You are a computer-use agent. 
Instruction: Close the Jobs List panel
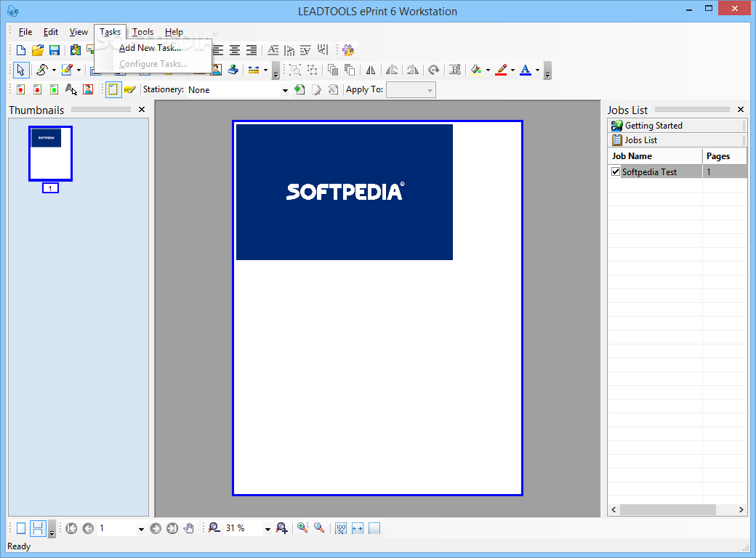[x=741, y=110]
